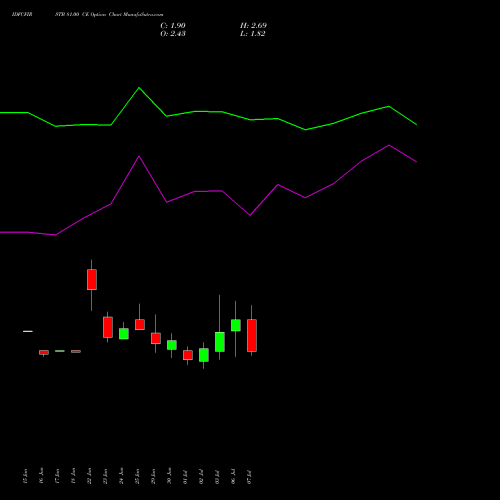Click the 16 Jun date label

pos(41,476)
